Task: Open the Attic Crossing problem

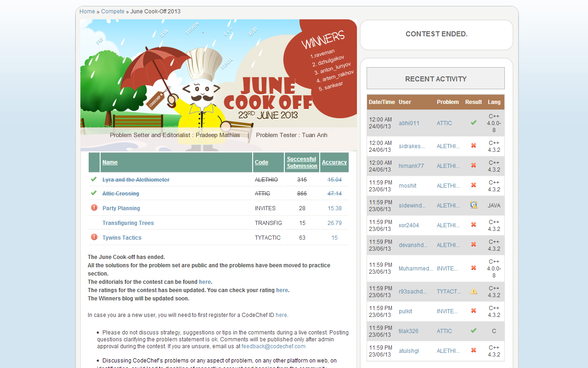Action: point(121,194)
